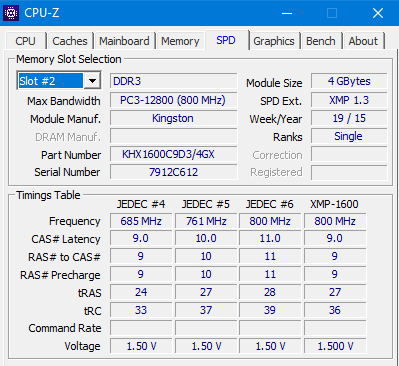Select the Slot #2 combo box text
This screenshot has height=366, width=399.
pyautogui.click(x=50, y=81)
